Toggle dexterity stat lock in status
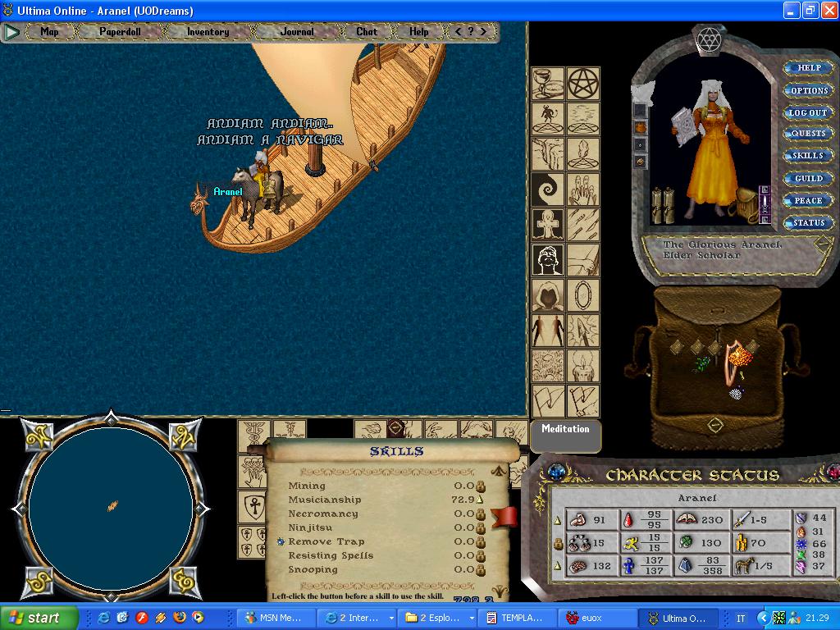The height and width of the screenshot is (630, 840). tap(558, 543)
